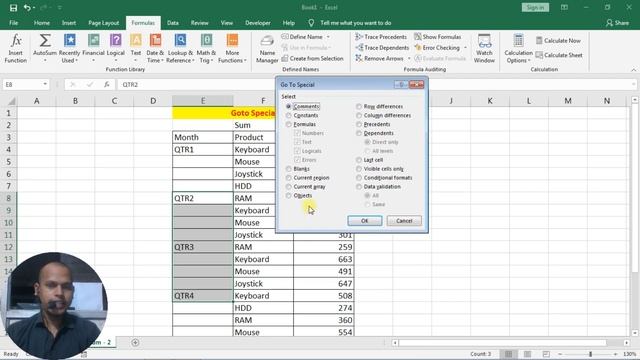Viewport: 640px width, 360px height.
Task: Switch to the Insert tab
Action: [x=69, y=23]
